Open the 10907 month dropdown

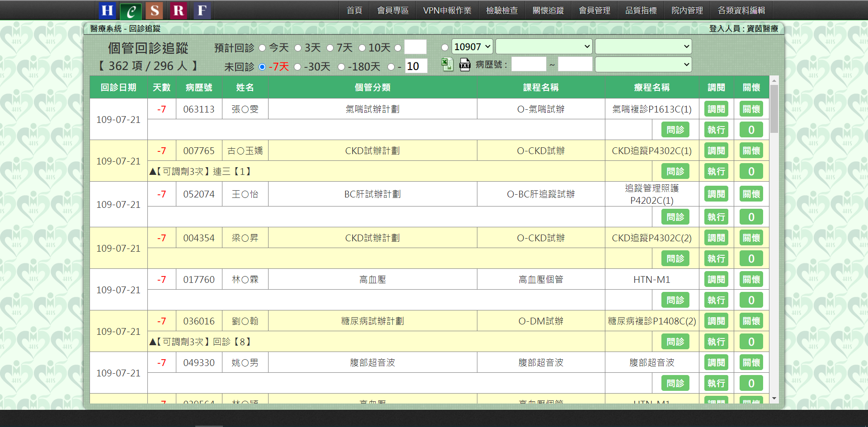472,47
